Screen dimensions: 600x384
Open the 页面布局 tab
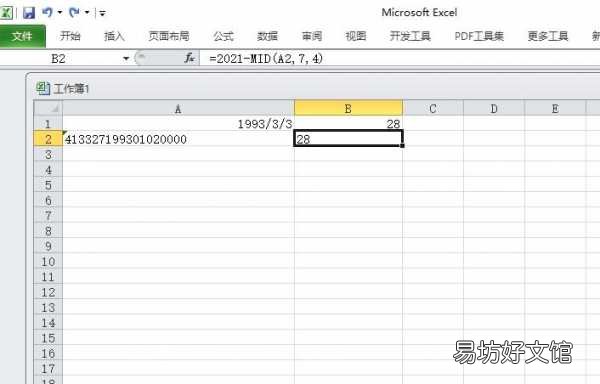(x=169, y=36)
